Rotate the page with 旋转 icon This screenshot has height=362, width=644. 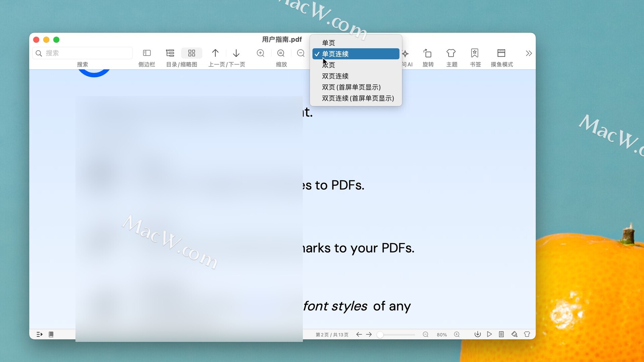428,53
